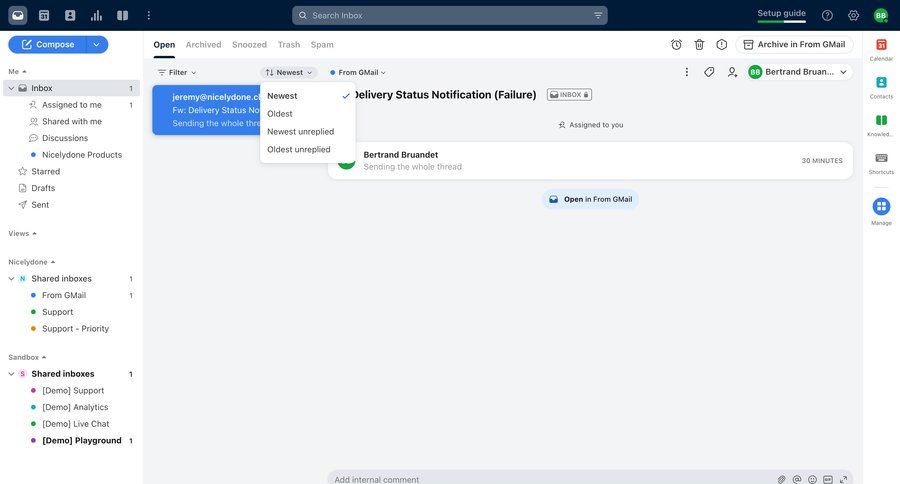
Task: Click Open in From GMail button
Action: [590, 199]
